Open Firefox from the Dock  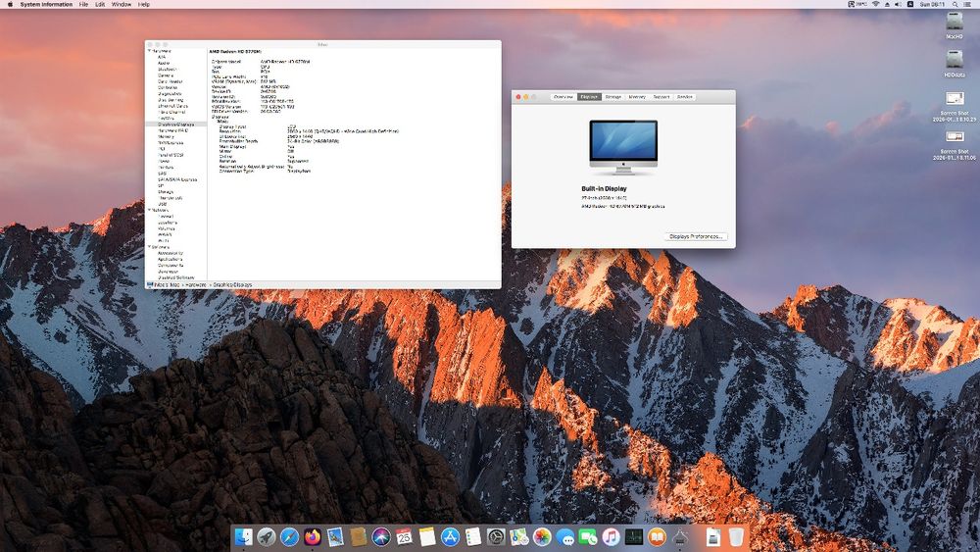(313, 536)
